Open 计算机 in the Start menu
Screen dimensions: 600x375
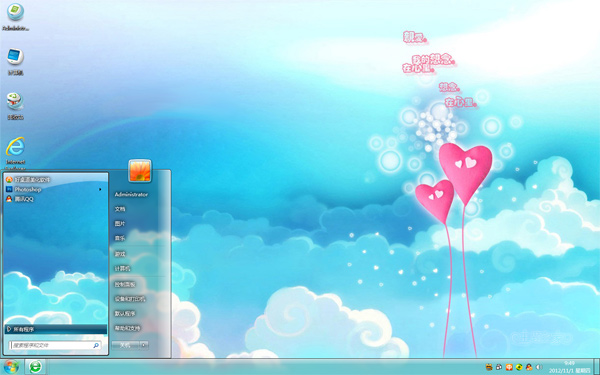click(x=122, y=269)
